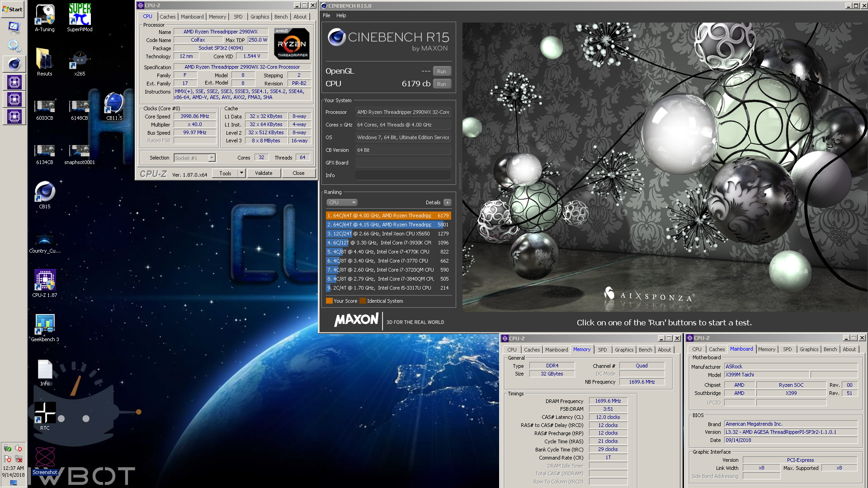Click the MAXON logo in Cinebench
This screenshot has width=868, height=488.
pos(356,320)
